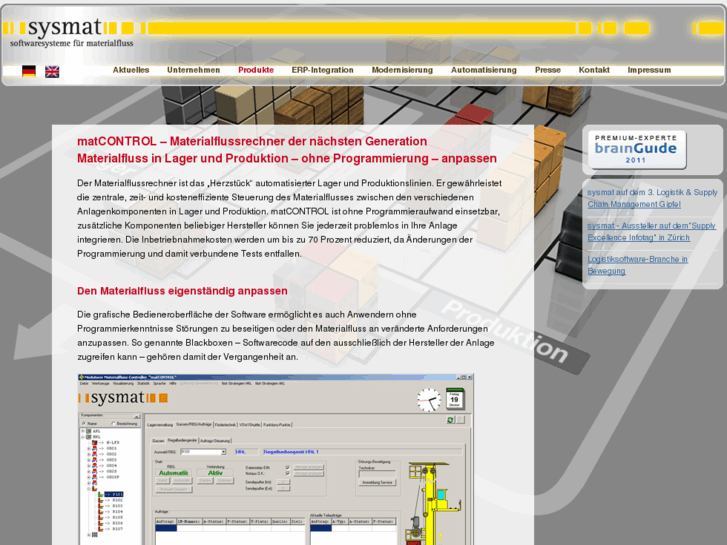The image size is (727, 545).
Task: Switch site language with the German flag
Action: point(29,71)
